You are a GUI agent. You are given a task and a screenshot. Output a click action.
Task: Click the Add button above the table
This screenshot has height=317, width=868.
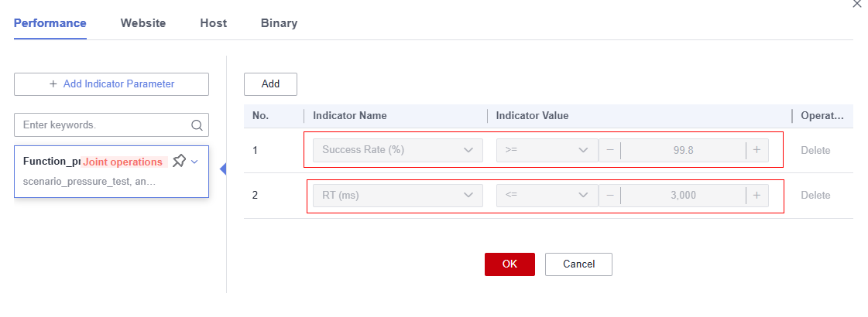pos(271,84)
